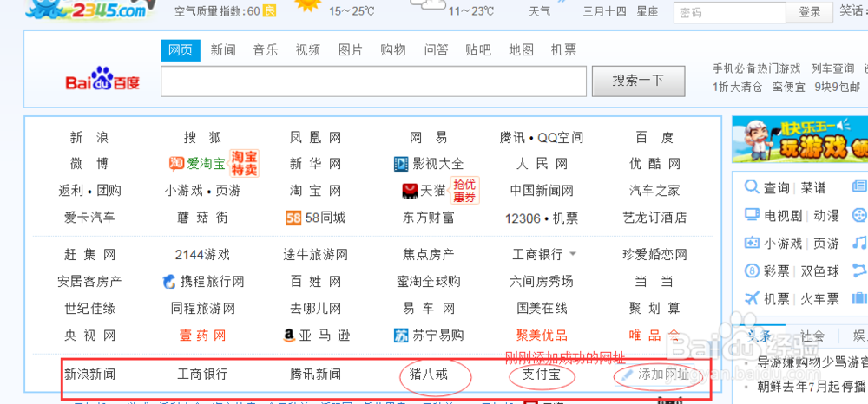
Task: Select the 网页 search tab
Action: click(181, 50)
